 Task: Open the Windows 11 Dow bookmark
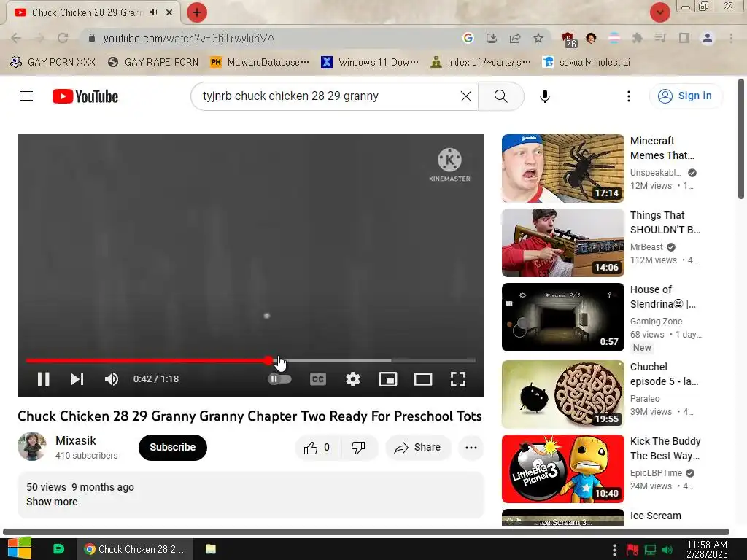coord(370,62)
